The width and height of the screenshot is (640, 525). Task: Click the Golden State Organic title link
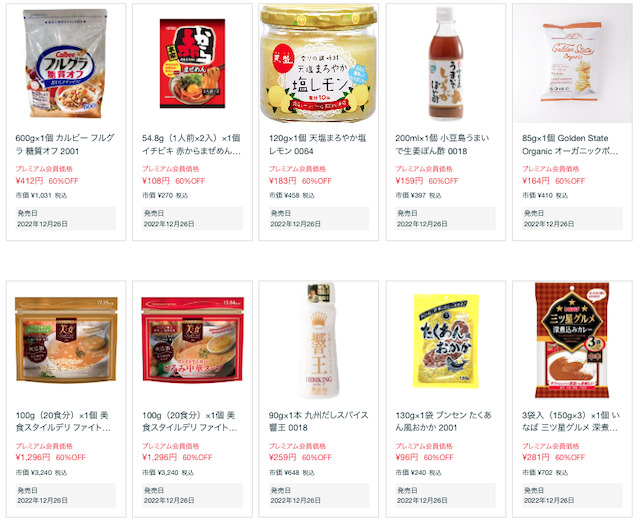[x=570, y=144]
